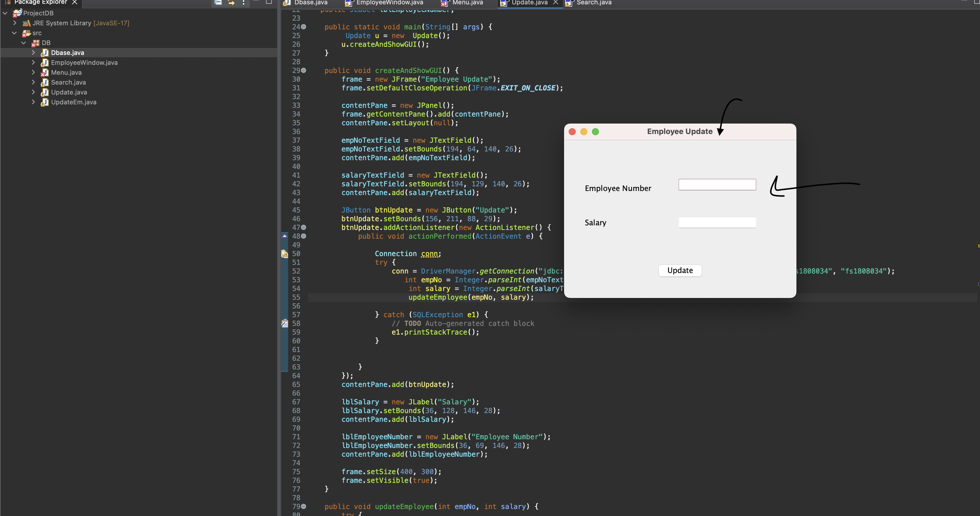
Task: Click the warning marker on line 50 gutter
Action: pos(285,253)
